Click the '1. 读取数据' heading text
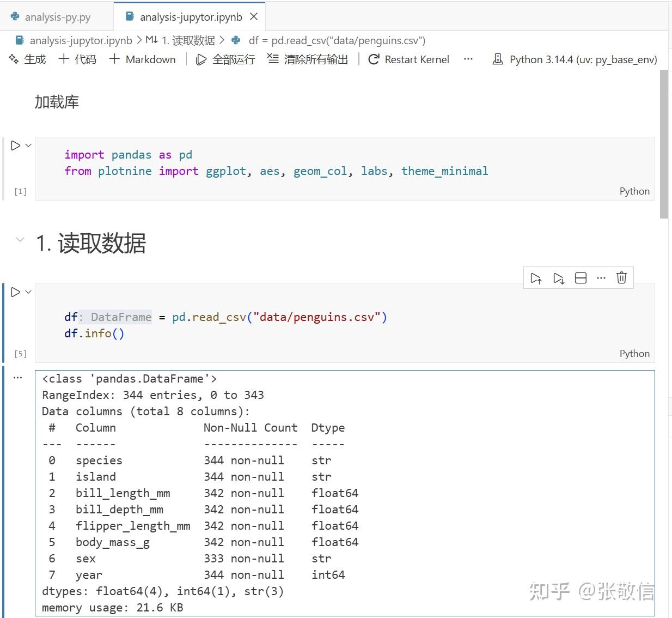Viewport: 672px width, 618px height. tap(91, 243)
